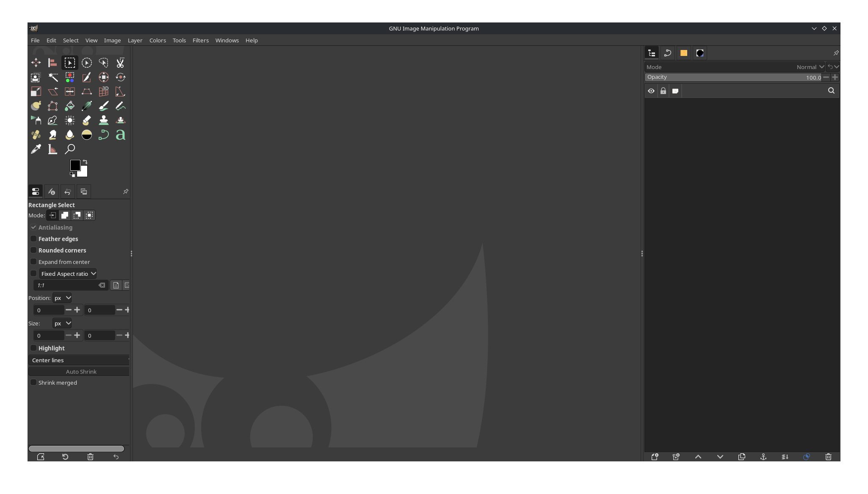
Task: Open the Filters menu
Action: point(201,40)
